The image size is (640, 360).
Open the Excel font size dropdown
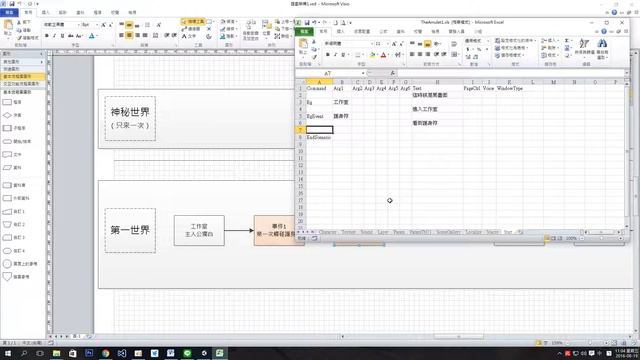click(x=387, y=44)
